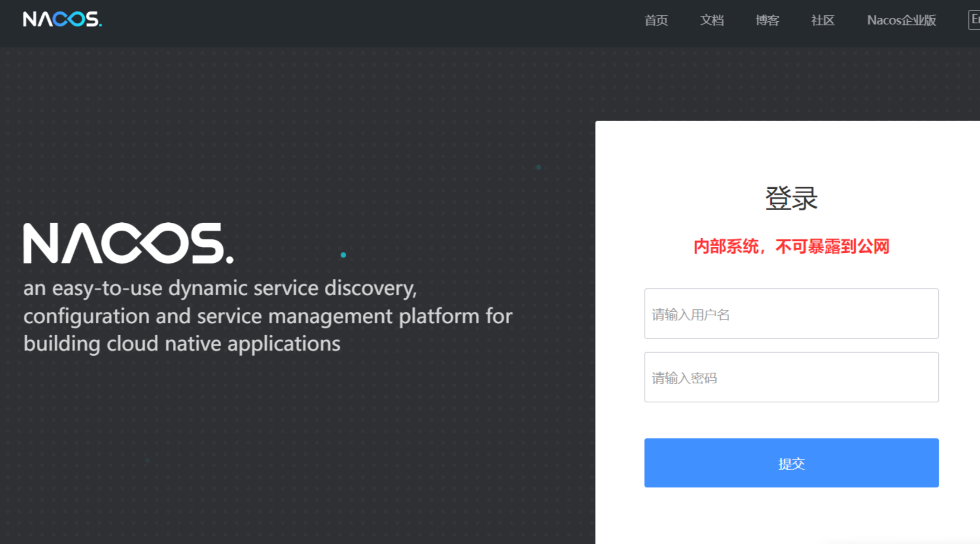
Task: Go to the 博客 blog page
Action: point(767,20)
